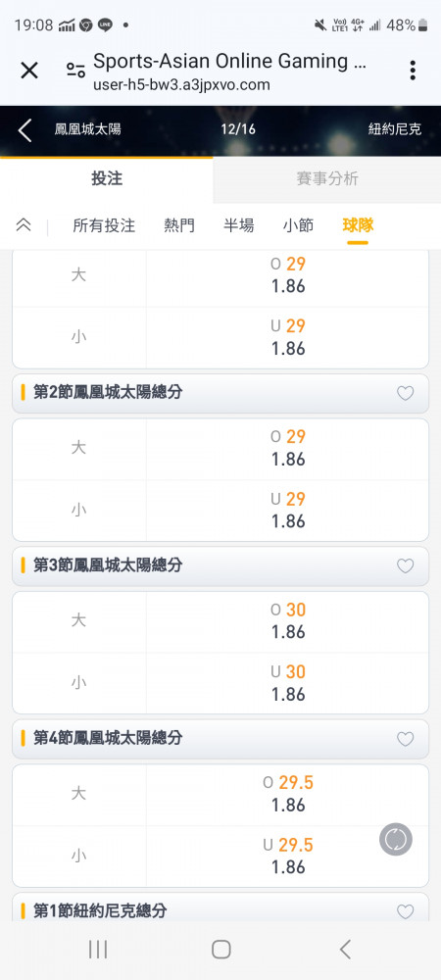441x980 pixels.
Task: Tap the Android home navigation button
Action: click(220, 950)
